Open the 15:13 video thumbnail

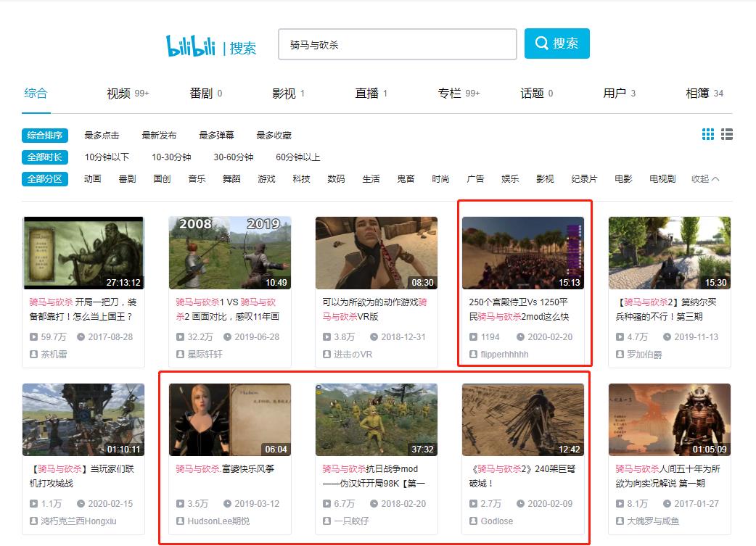point(523,253)
